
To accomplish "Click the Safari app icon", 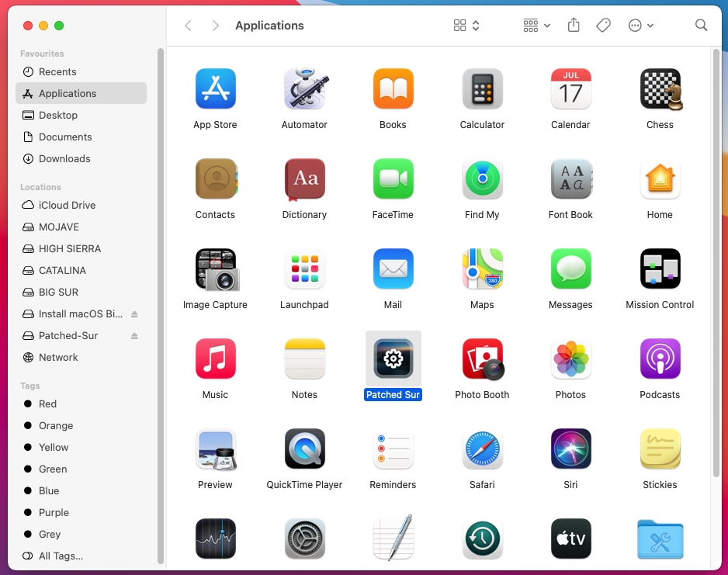I will tap(483, 449).
